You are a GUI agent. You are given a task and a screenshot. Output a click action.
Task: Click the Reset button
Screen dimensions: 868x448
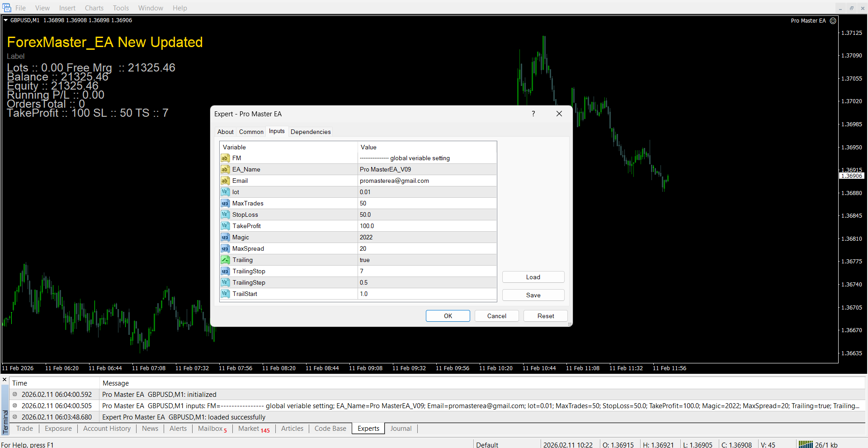pyautogui.click(x=545, y=316)
